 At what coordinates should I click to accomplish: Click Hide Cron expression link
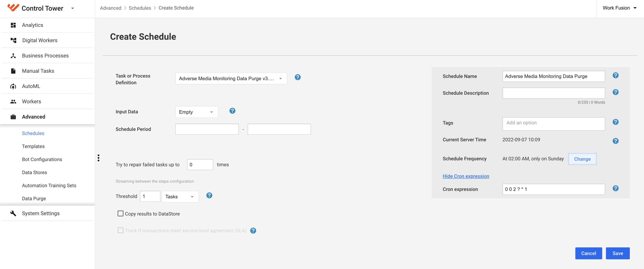coord(466,176)
